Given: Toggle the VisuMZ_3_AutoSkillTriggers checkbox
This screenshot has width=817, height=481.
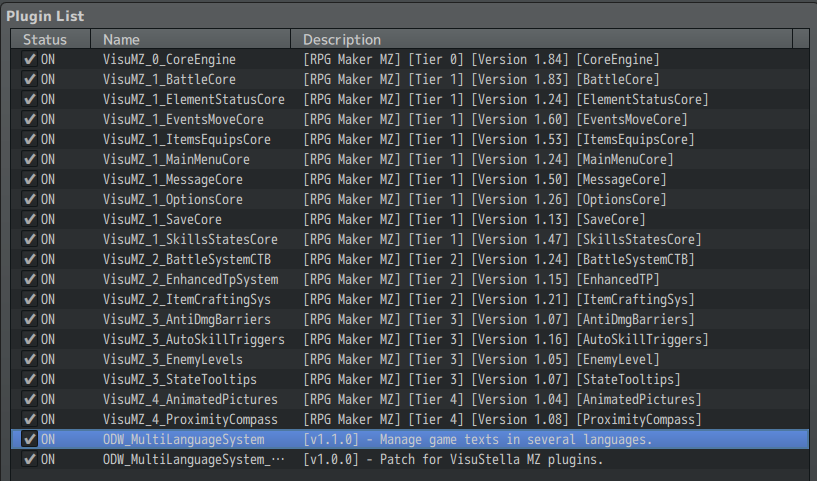Looking at the screenshot, I should click(x=30, y=339).
